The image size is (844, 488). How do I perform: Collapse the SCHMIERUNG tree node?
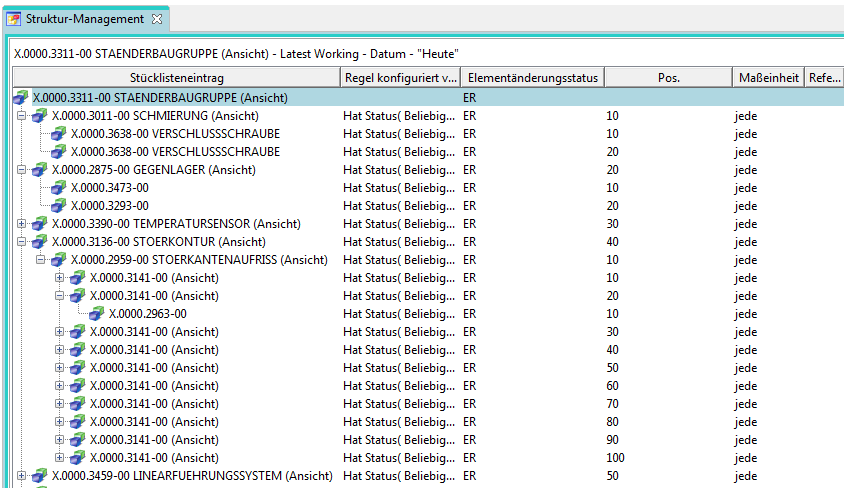pyautogui.click(x=22, y=116)
